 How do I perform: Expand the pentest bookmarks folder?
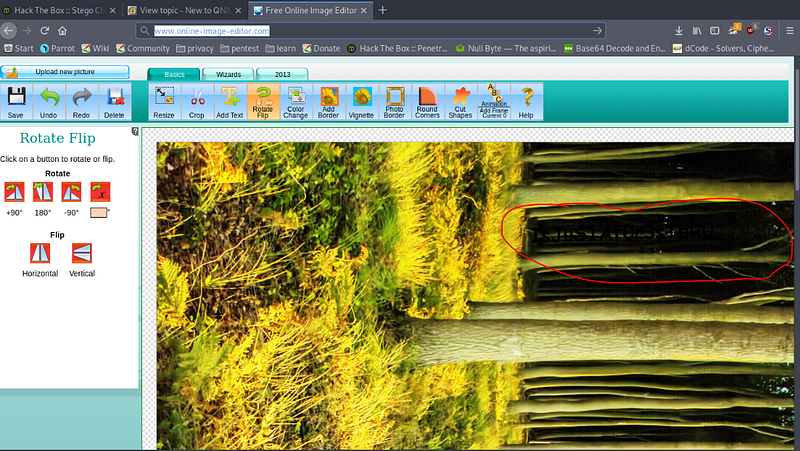coord(239,48)
